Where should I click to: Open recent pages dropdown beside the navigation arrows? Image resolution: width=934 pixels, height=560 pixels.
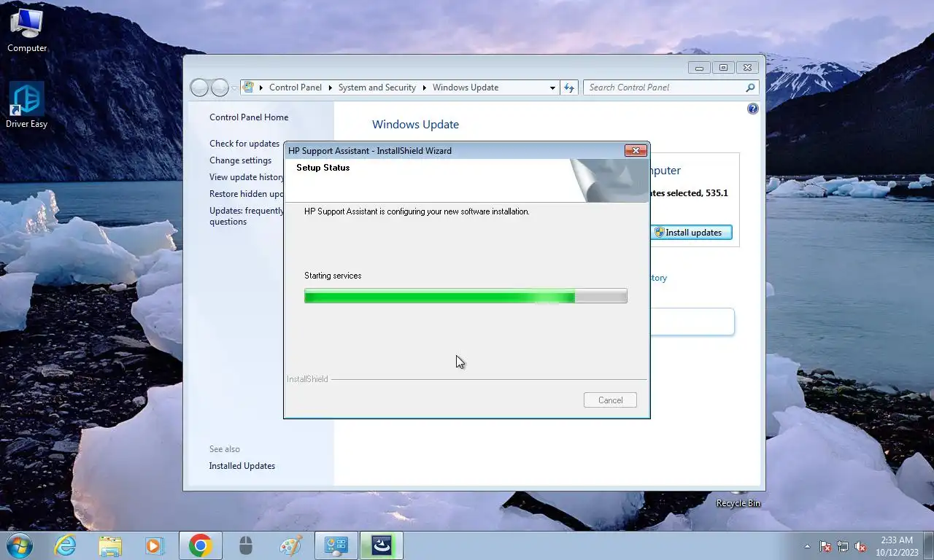click(234, 87)
